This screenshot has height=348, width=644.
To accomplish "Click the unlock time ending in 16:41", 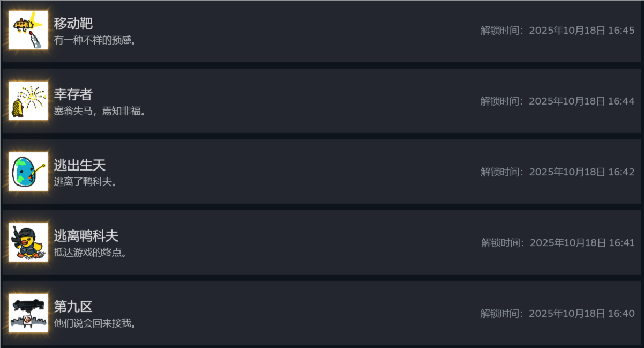I will pyautogui.click(x=558, y=243).
